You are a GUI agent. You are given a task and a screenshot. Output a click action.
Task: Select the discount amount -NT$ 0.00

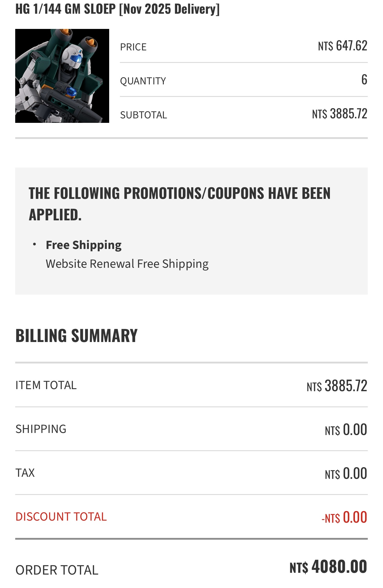point(344,517)
